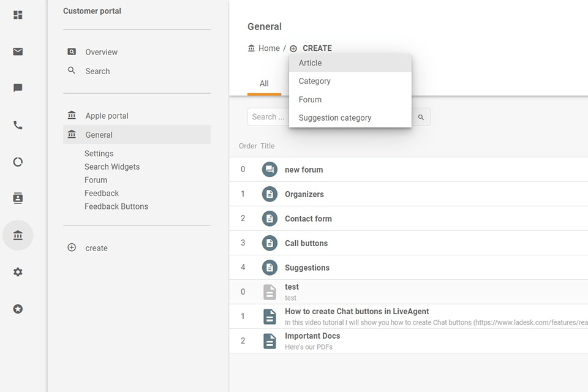
Task: Open Calls via the phone icon
Action: [x=18, y=125]
